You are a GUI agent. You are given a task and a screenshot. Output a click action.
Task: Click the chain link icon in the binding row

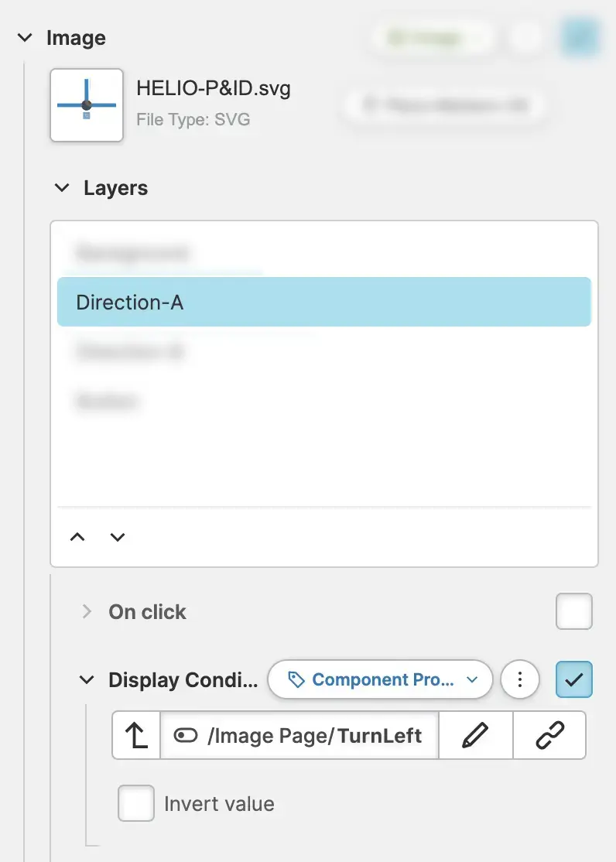coord(549,736)
